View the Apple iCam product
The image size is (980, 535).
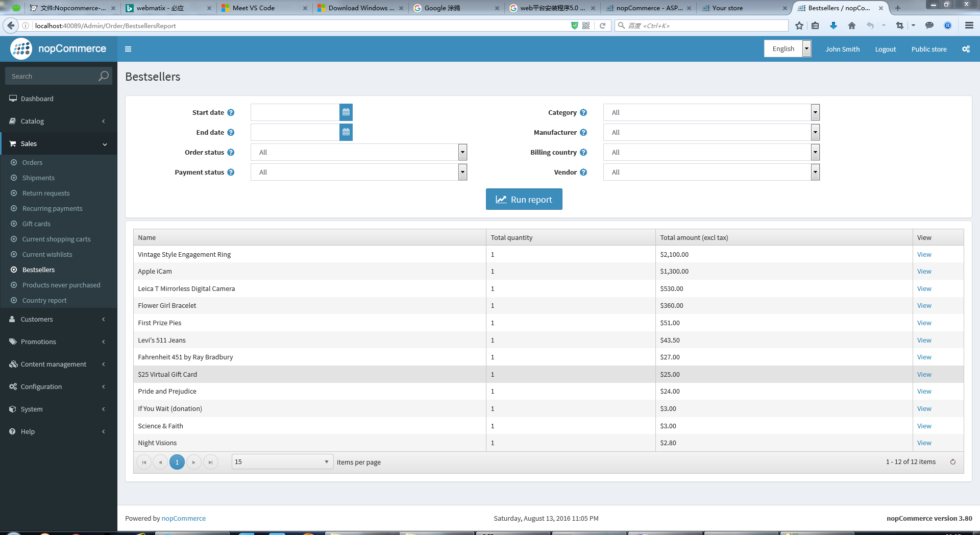pyautogui.click(x=924, y=272)
